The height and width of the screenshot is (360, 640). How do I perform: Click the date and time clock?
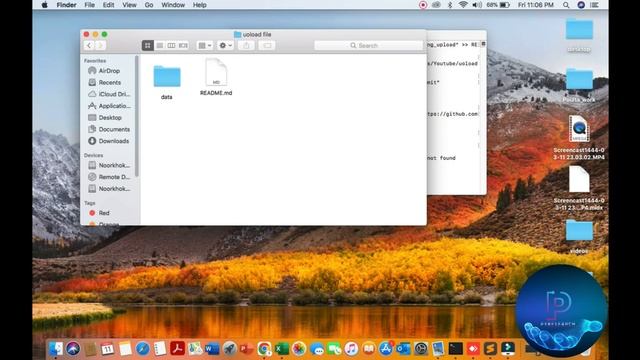click(x=536, y=5)
